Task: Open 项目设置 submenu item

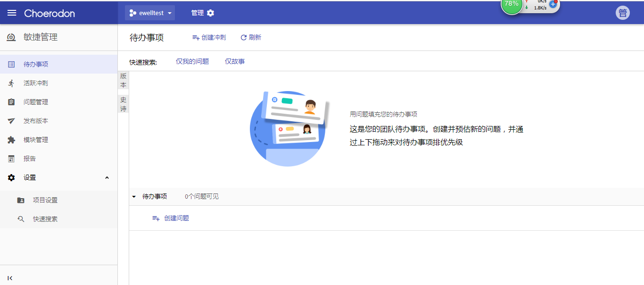Action: pos(59,200)
